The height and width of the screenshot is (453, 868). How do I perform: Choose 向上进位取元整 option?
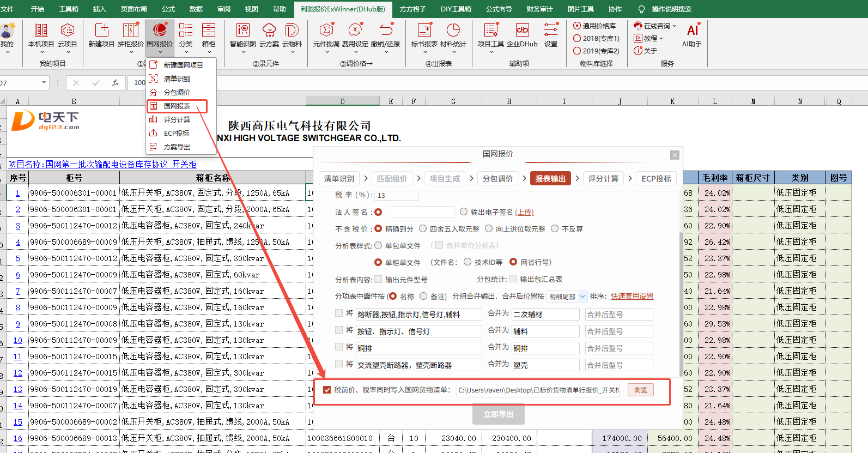point(489,229)
